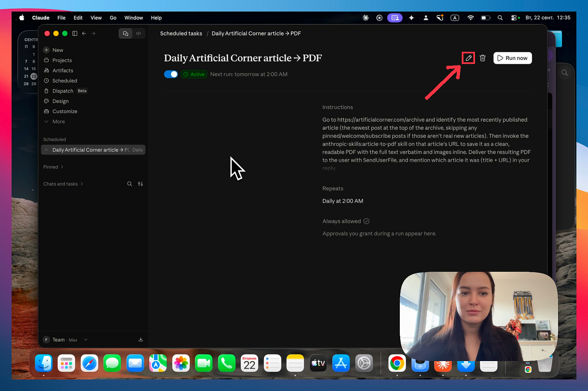Open the Go menu
Image resolution: width=588 pixels, height=391 pixels.
coord(113,18)
